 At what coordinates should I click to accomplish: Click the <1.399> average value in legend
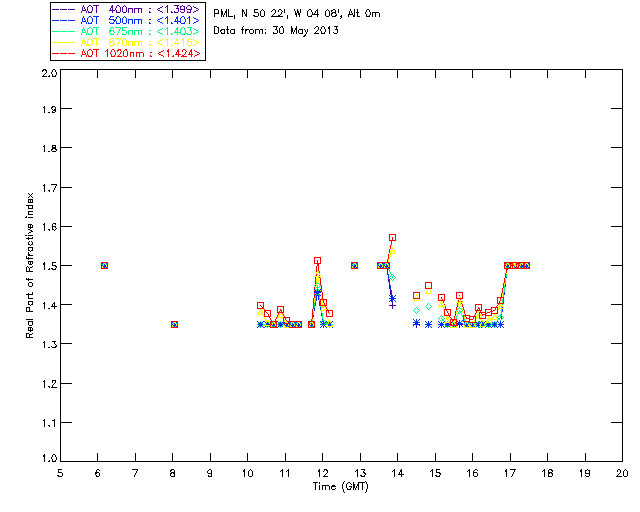(178, 9)
